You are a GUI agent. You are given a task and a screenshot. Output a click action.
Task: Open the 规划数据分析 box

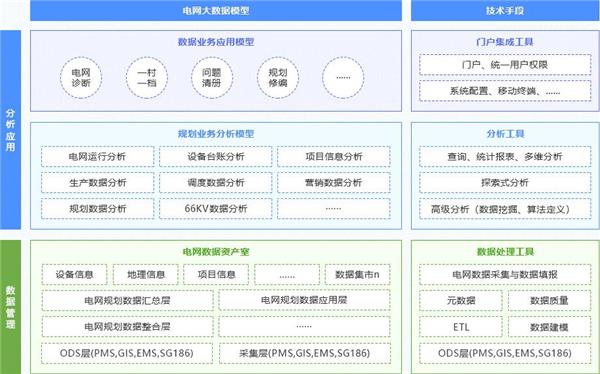click(98, 209)
